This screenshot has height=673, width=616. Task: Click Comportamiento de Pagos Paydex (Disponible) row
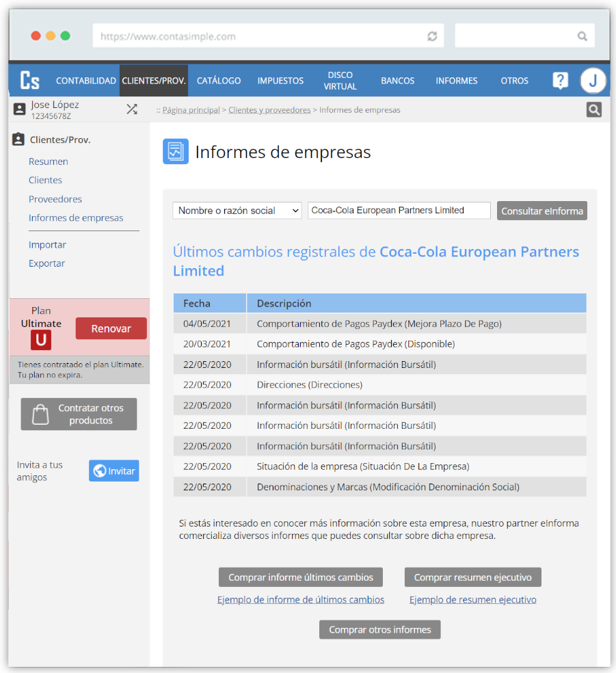pos(379,344)
